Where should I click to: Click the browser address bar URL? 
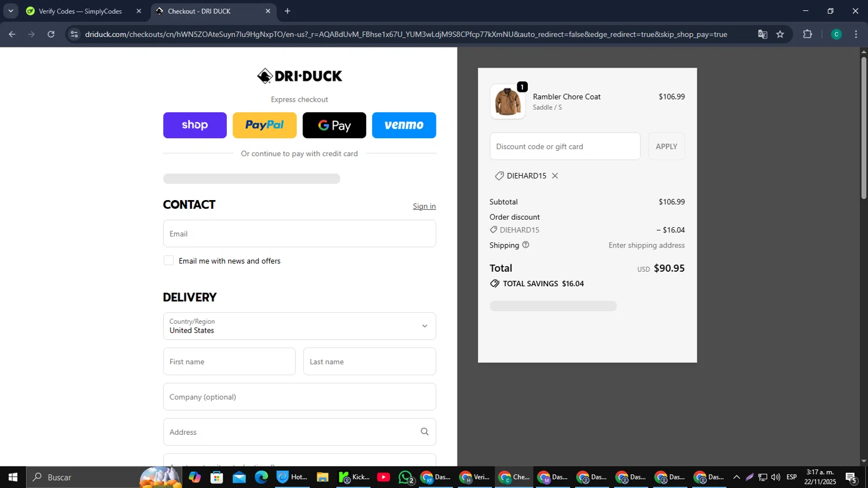pyautogui.click(x=406, y=34)
